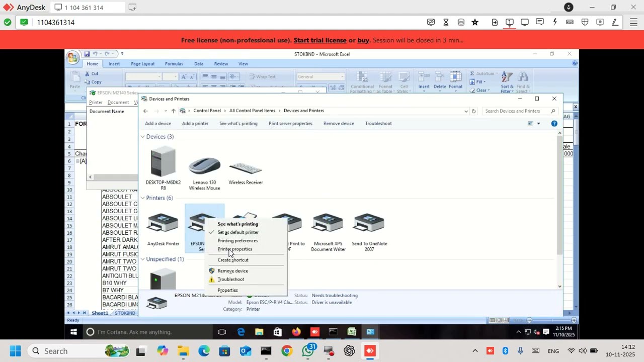Click AnyDesk actions lightning bolt icon

(554, 22)
